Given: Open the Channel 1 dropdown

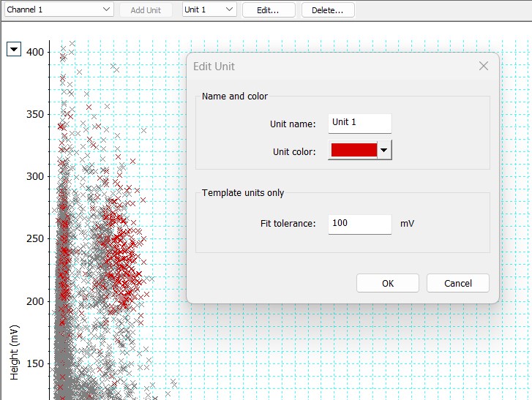Looking at the screenshot, I should pyautogui.click(x=59, y=10).
